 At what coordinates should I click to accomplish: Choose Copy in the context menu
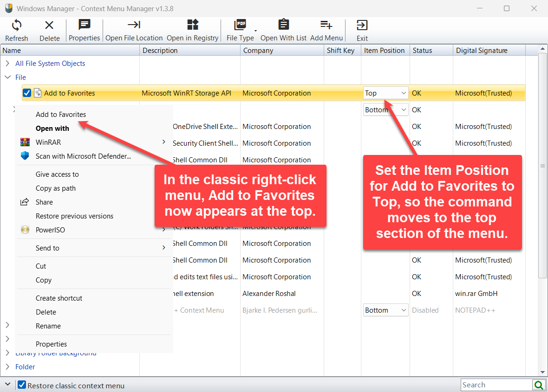pyautogui.click(x=44, y=280)
